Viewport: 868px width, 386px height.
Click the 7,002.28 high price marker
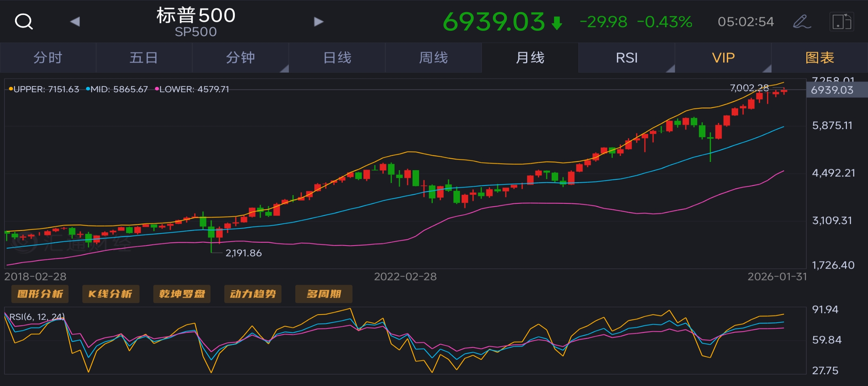(x=749, y=88)
